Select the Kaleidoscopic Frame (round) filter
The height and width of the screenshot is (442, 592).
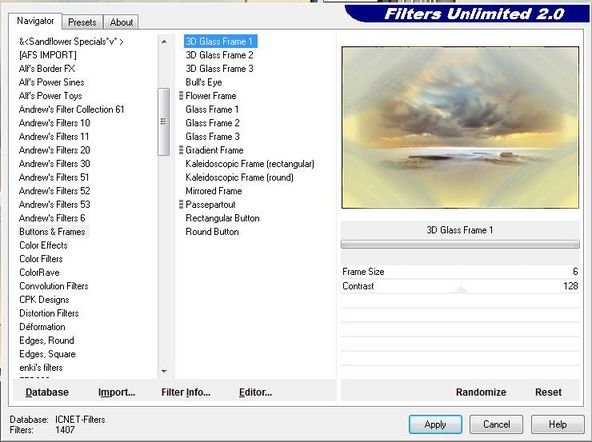pos(239,177)
